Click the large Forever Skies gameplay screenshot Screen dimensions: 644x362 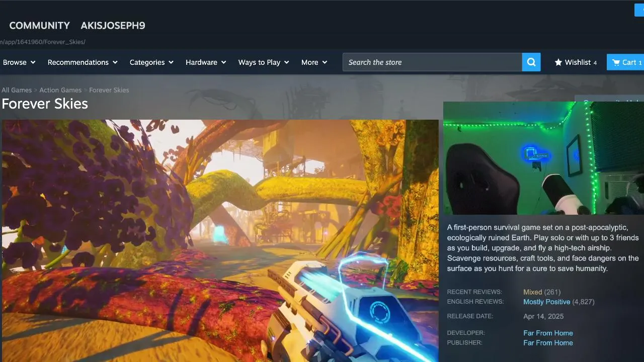(x=220, y=241)
